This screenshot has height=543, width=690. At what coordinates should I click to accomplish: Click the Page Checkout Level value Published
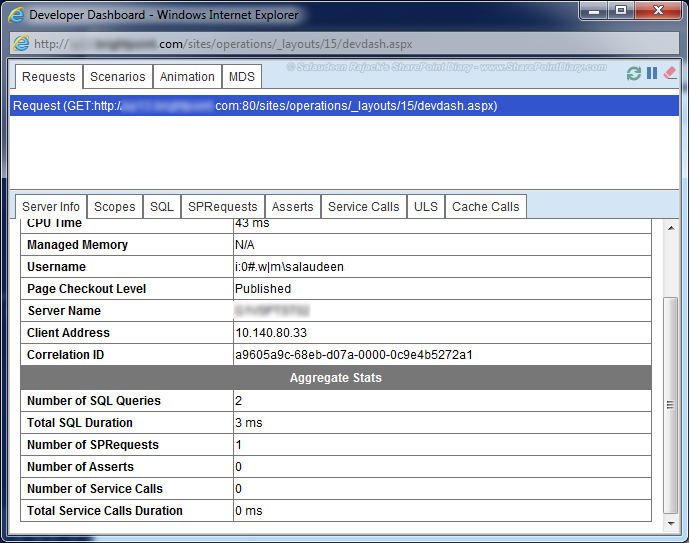pyautogui.click(x=263, y=289)
